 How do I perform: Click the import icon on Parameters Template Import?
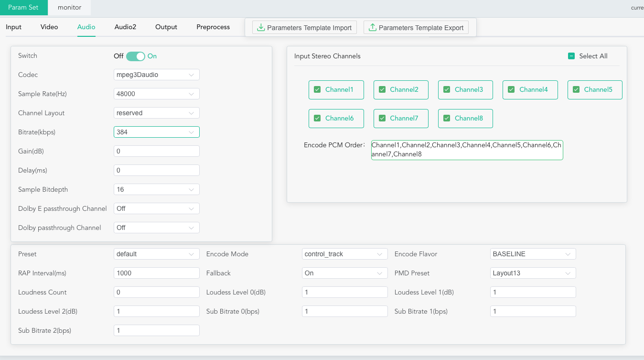261,28
